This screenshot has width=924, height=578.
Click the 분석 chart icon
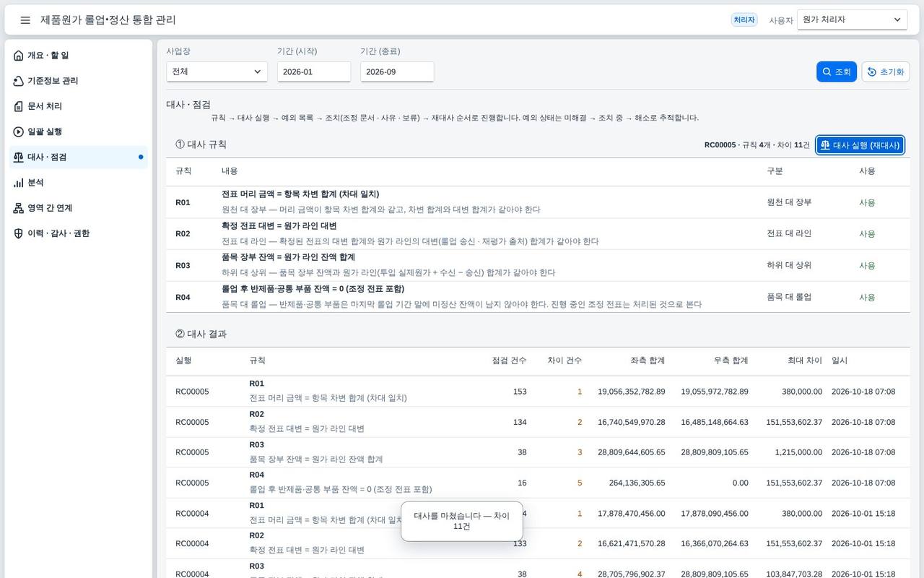click(x=19, y=183)
